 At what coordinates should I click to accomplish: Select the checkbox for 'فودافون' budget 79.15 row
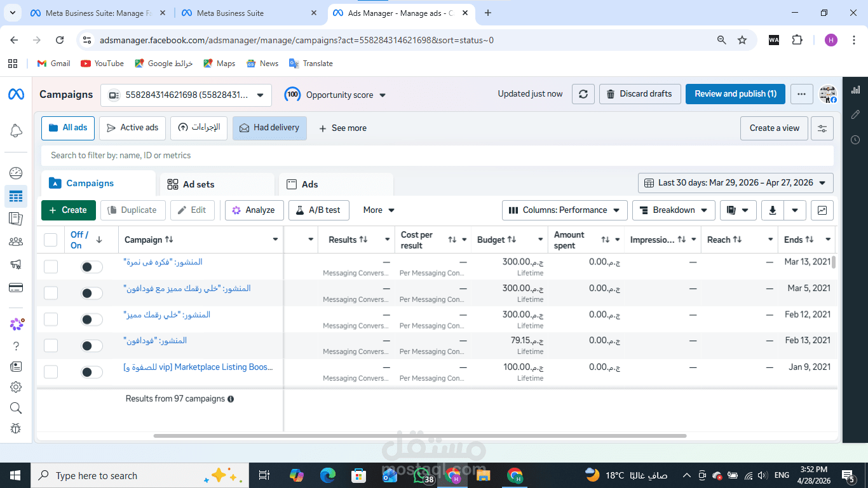(x=51, y=346)
